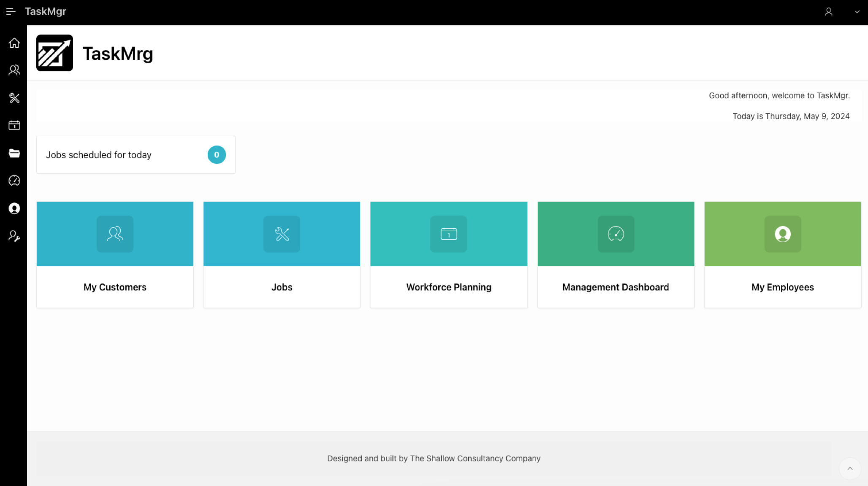
Task: Open user administration via the person-wrench icon
Action: pyautogui.click(x=14, y=236)
